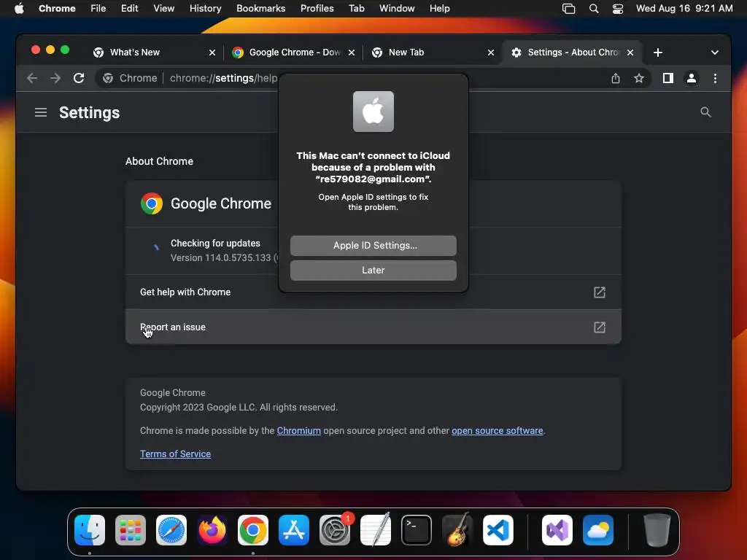Click the Google Chrome logo in About
Viewport: 747px width, 560px height.
point(152,204)
